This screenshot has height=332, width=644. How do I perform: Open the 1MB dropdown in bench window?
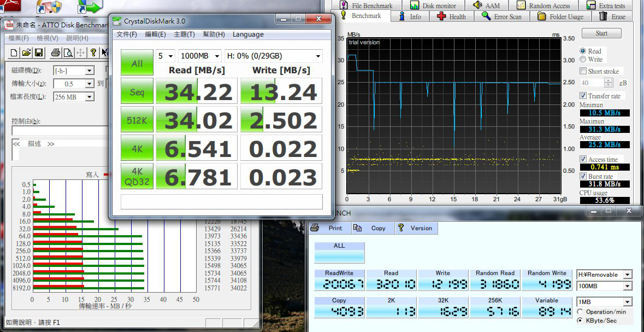pyautogui.click(x=605, y=302)
